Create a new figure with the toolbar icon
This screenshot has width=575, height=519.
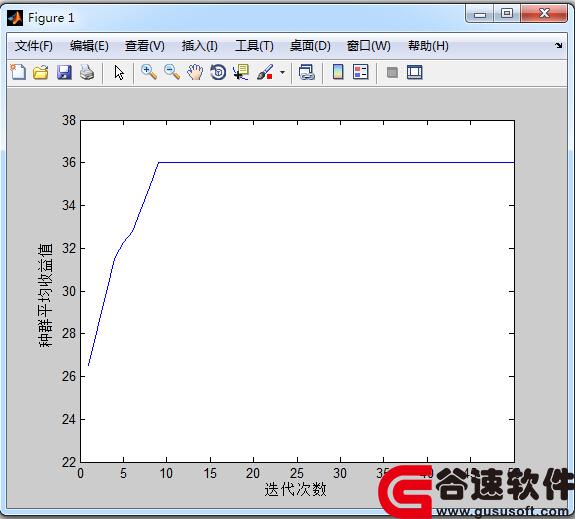(18, 72)
